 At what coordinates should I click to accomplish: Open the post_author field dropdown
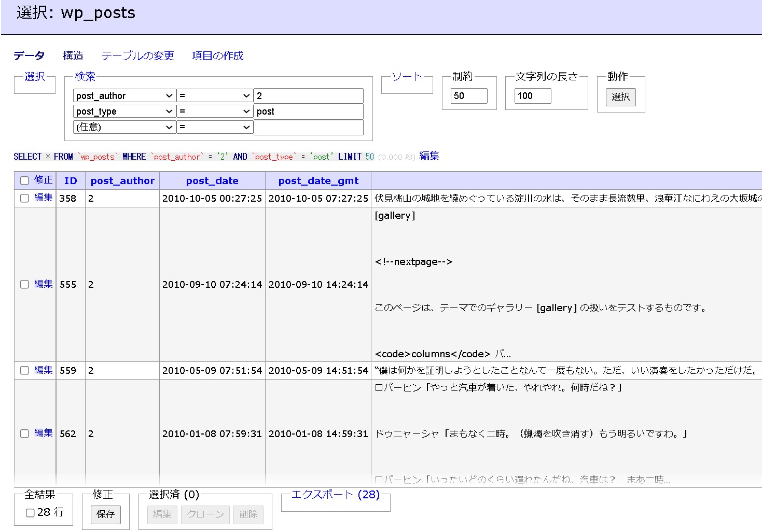pos(123,95)
